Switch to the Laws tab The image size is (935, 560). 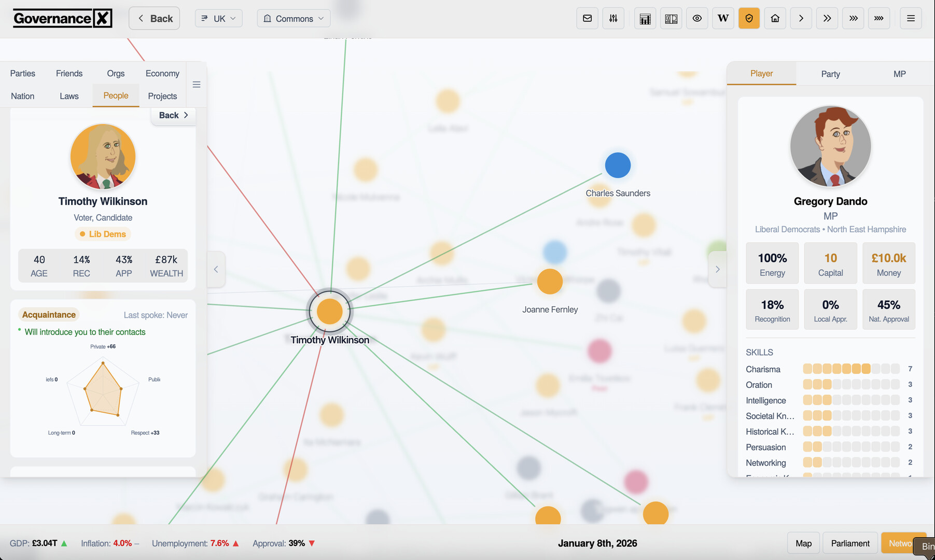[x=69, y=96]
